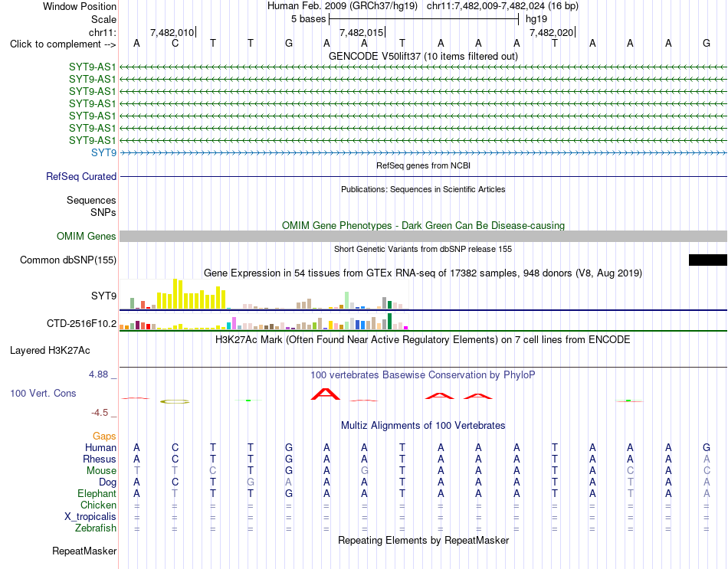Image resolution: width=728 pixels, height=569 pixels.
Task: Click the 'X_tropicalis' alignment row label
Action: 90,517
